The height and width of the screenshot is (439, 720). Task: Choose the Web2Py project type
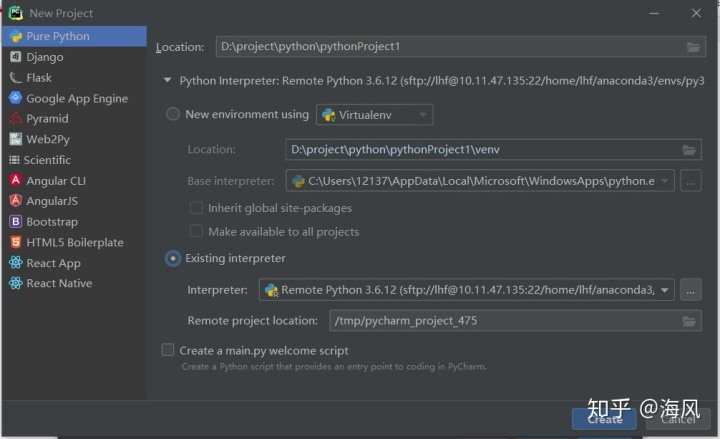(x=74, y=139)
